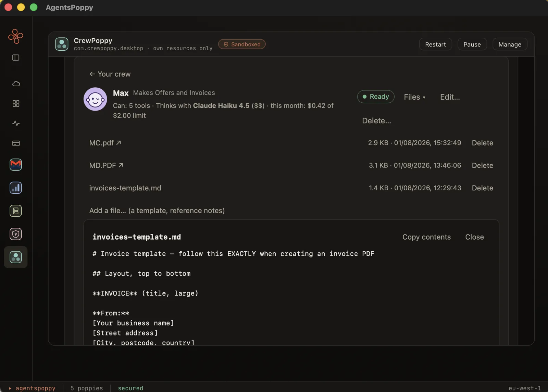This screenshot has height=392, width=548.
Task: Click the macOS green fullscreen button
Action: (34, 7)
